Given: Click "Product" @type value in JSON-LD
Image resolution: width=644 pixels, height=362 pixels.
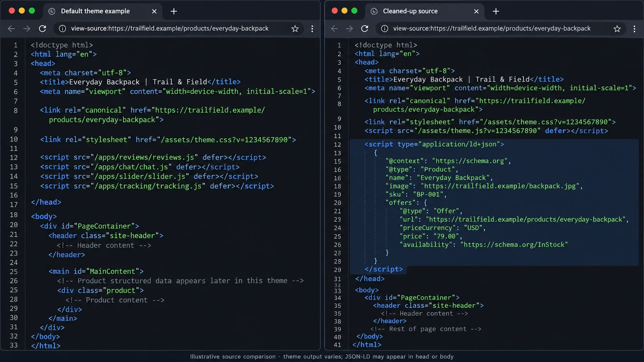Looking at the screenshot, I should point(438,169).
